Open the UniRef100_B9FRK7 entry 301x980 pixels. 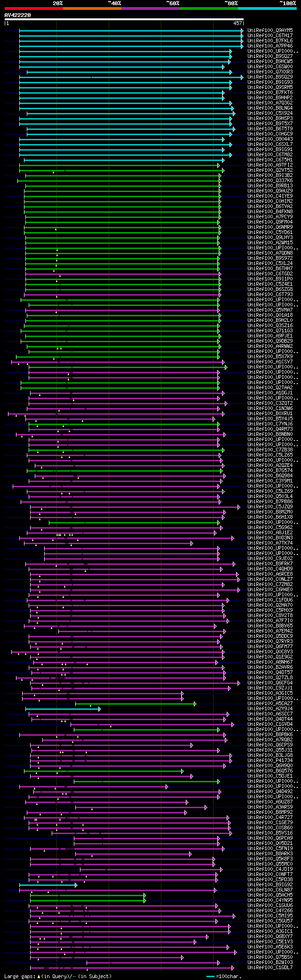(x=270, y=563)
